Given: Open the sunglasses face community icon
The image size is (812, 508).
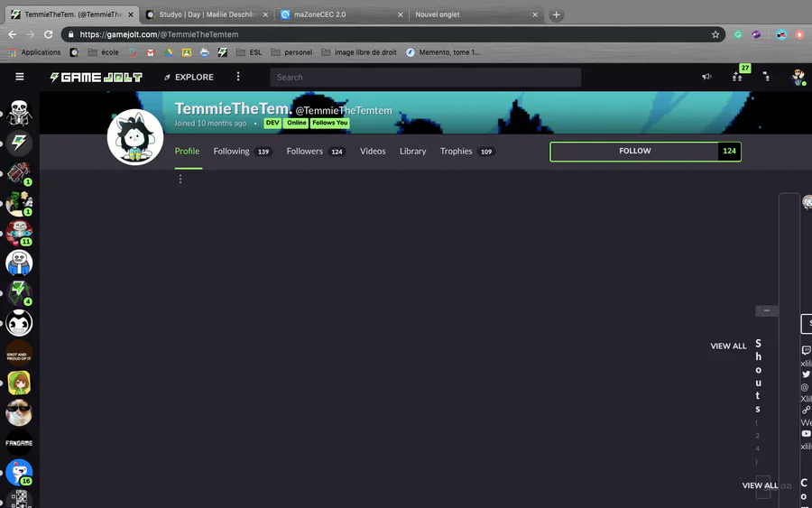Looking at the screenshot, I should point(19,413).
